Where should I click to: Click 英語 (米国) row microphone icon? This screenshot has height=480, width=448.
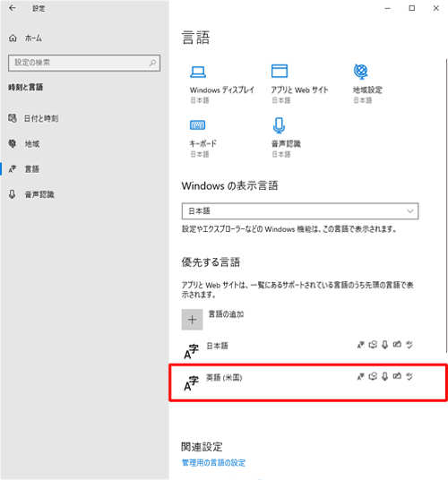(x=385, y=376)
